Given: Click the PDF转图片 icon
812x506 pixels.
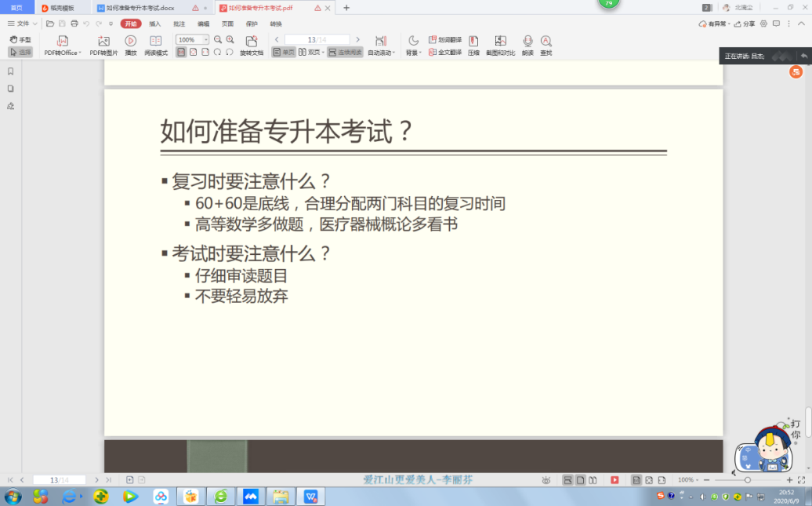Looking at the screenshot, I should (103, 46).
